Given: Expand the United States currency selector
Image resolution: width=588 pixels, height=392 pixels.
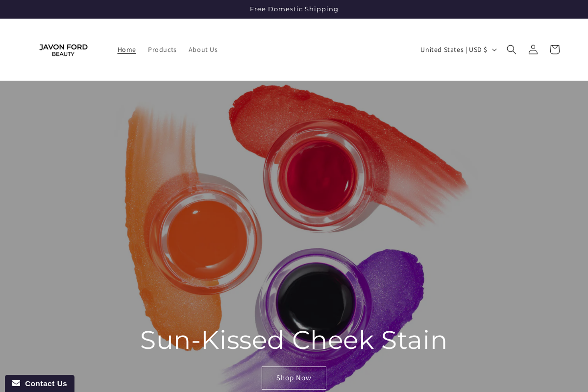Looking at the screenshot, I should pyautogui.click(x=458, y=49).
